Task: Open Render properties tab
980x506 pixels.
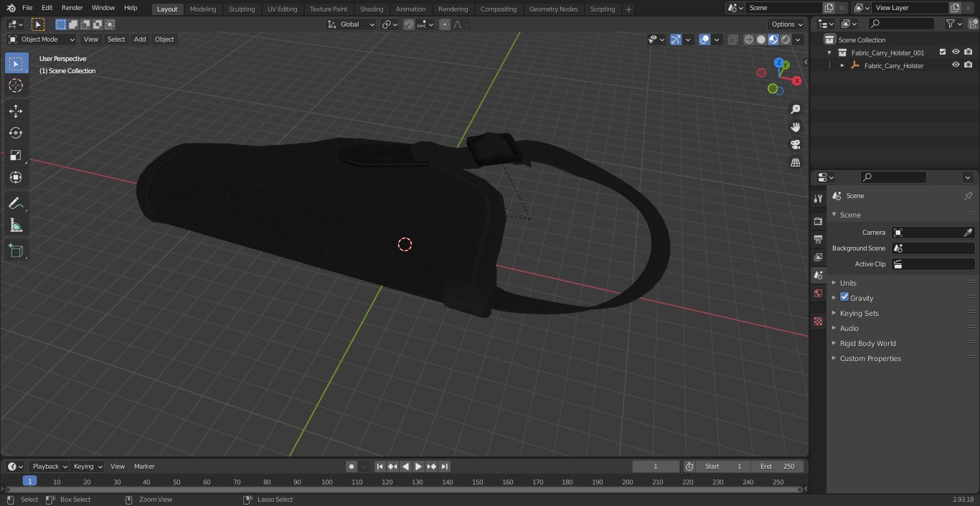Action: tap(818, 221)
